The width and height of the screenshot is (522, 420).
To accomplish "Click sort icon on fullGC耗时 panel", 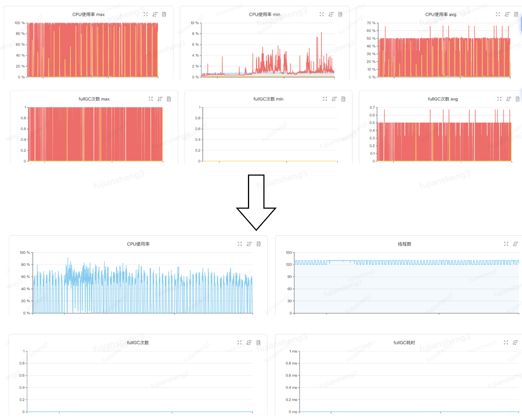I will [515, 343].
